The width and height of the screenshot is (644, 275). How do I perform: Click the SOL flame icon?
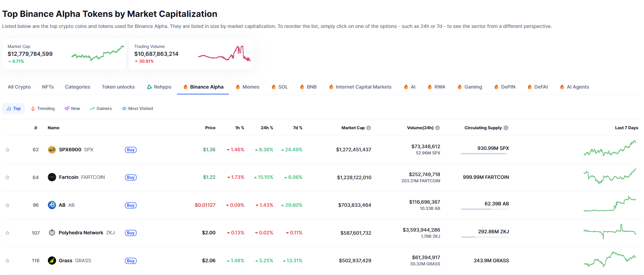coord(274,87)
